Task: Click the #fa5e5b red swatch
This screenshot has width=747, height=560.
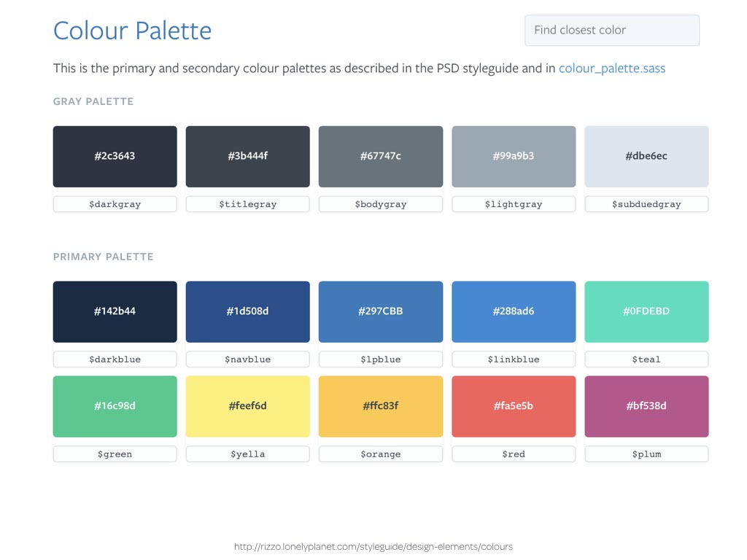Action: [x=514, y=407]
